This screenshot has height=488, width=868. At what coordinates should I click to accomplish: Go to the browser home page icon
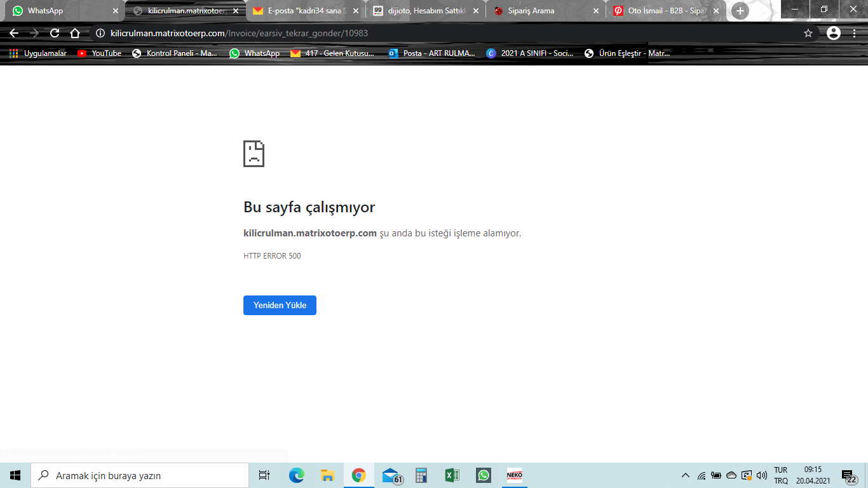point(75,33)
